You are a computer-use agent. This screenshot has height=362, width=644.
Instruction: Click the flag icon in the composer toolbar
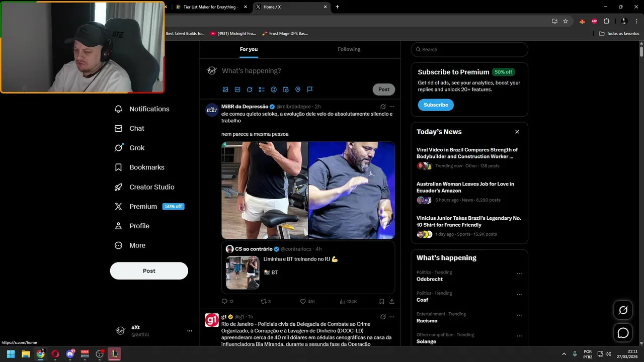pyautogui.click(x=310, y=89)
